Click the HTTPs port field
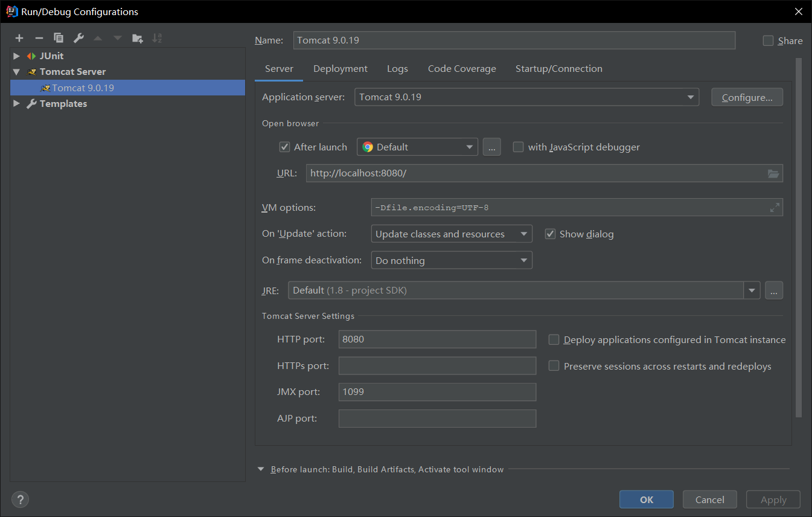Viewport: 812px width, 517px height. pos(437,366)
